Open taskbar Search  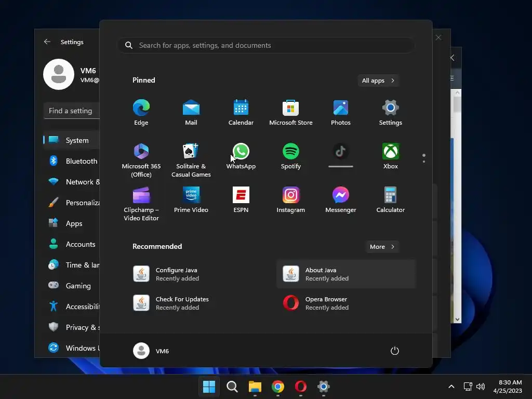232,387
